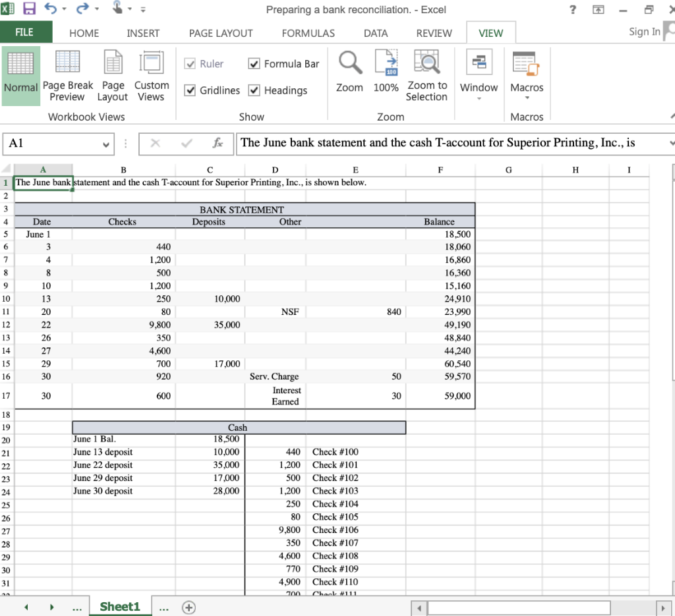This screenshot has height=616, width=675.
Task: Activate Zoom to Selection
Action: click(426, 74)
